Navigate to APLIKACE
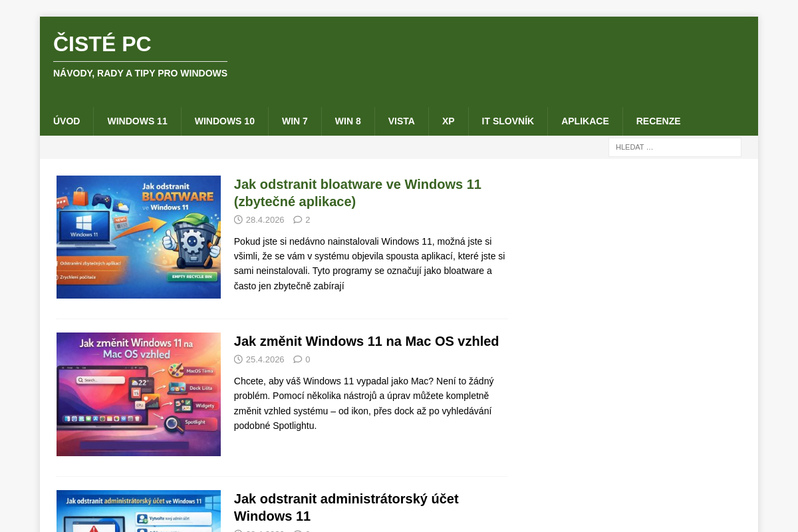798x532 pixels. pyautogui.click(x=585, y=121)
